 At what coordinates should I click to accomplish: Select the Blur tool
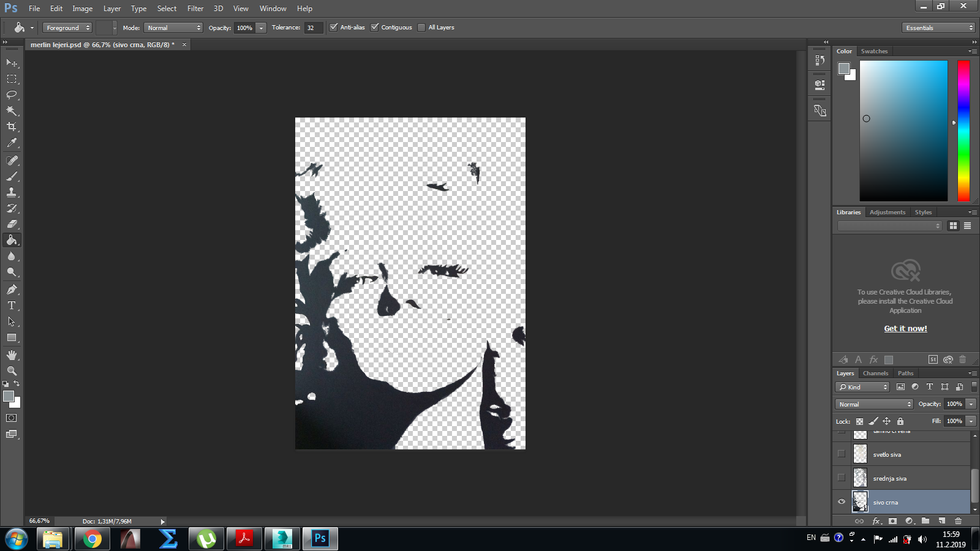12,256
